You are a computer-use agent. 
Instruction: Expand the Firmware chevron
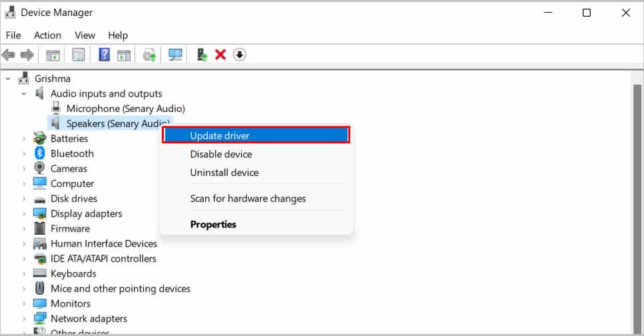(x=24, y=229)
